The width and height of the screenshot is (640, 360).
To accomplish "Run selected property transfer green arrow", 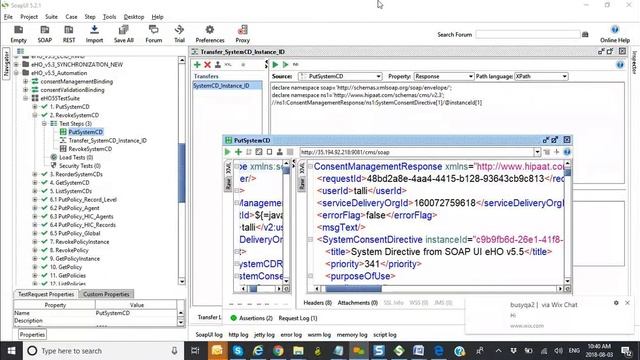I will [x=276, y=64].
